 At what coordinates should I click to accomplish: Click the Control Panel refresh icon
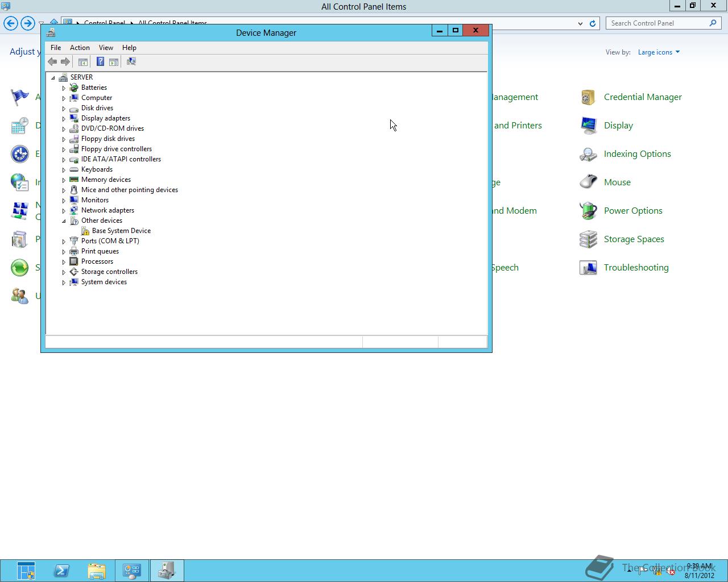tap(592, 23)
